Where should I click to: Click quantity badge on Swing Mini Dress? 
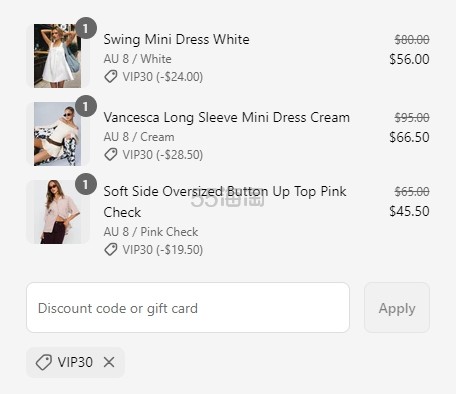point(86,28)
